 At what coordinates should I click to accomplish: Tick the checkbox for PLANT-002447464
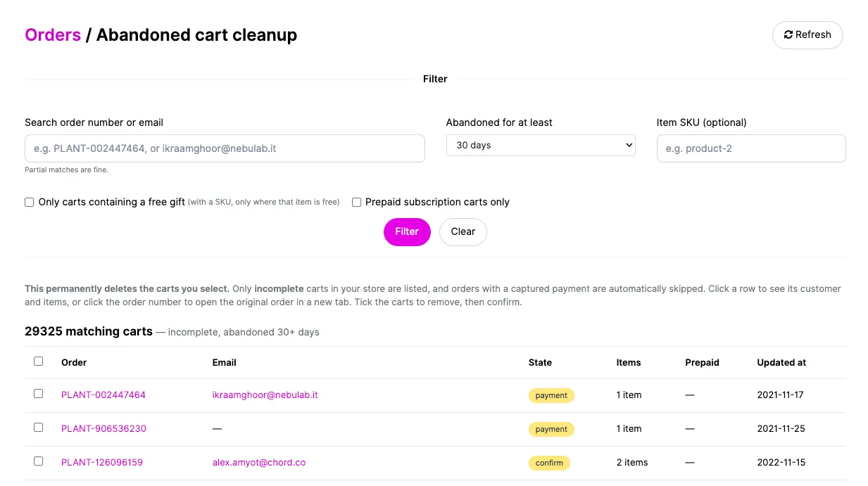39,394
